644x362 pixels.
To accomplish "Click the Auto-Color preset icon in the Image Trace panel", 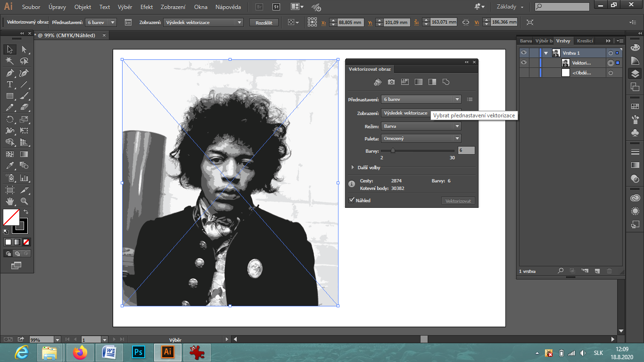I will [378, 82].
